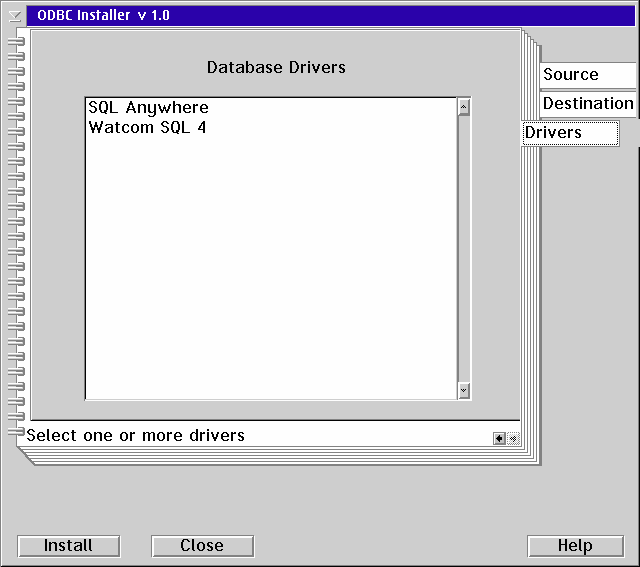The width and height of the screenshot is (640, 567).
Task: Select the Drivers tab
Action: 569,133
